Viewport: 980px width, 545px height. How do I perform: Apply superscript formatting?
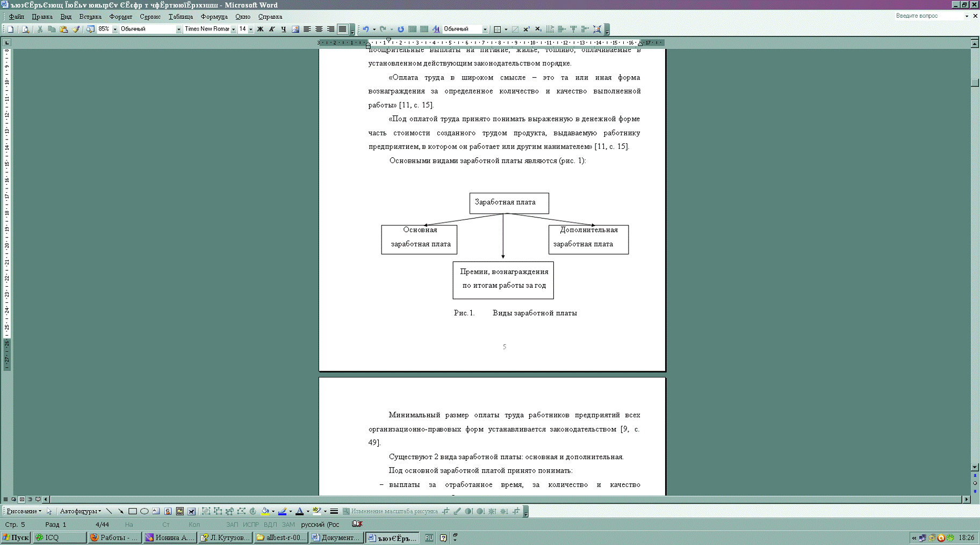point(527,29)
